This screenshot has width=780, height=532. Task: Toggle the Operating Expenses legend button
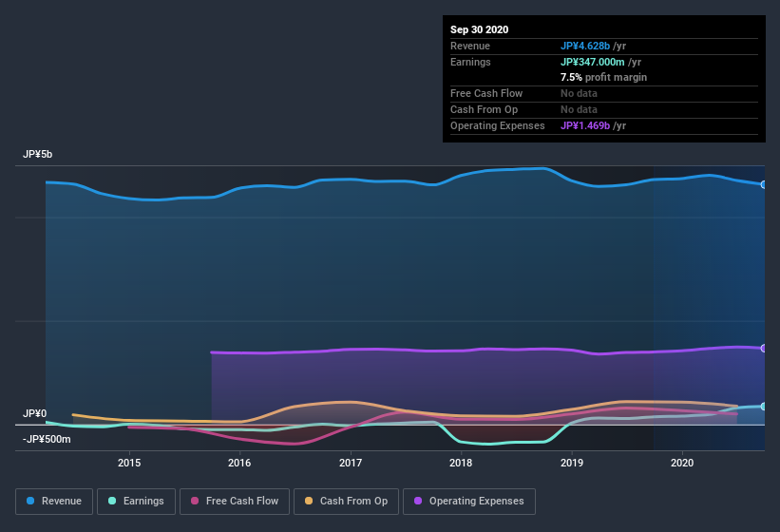[x=469, y=502]
